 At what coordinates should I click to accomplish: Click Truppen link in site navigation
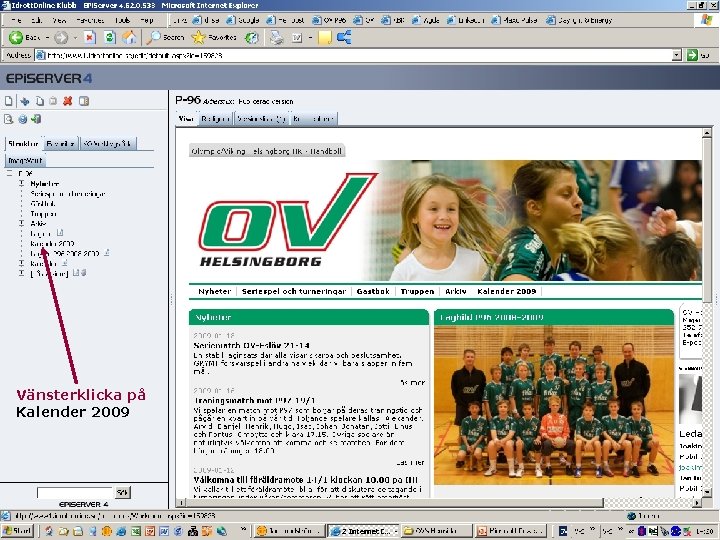pyautogui.click(x=417, y=291)
